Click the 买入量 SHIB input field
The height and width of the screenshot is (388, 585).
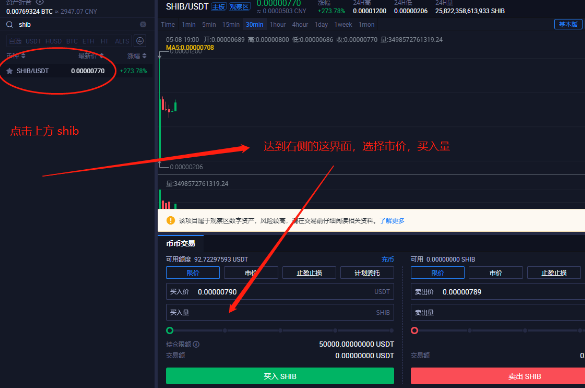click(x=280, y=313)
